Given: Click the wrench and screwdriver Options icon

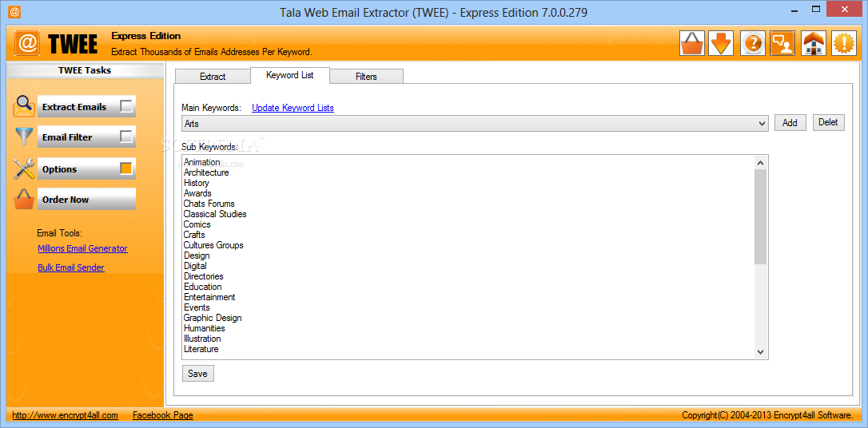Looking at the screenshot, I should pos(24,168).
